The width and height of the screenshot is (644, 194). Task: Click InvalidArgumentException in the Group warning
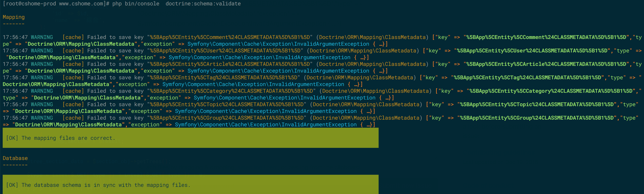[319, 125]
